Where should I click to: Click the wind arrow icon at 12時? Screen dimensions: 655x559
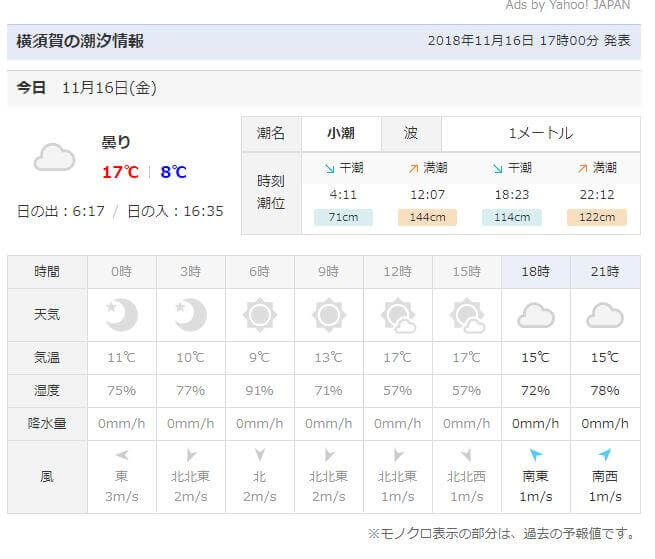[x=398, y=455]
